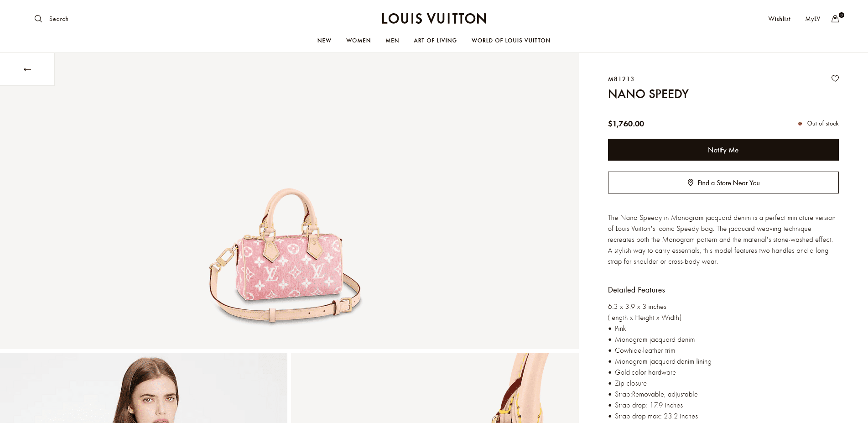Viewport: 868px width, 423px height.
Task: Open the model photo thumbnail
Action: coord(144,388)
